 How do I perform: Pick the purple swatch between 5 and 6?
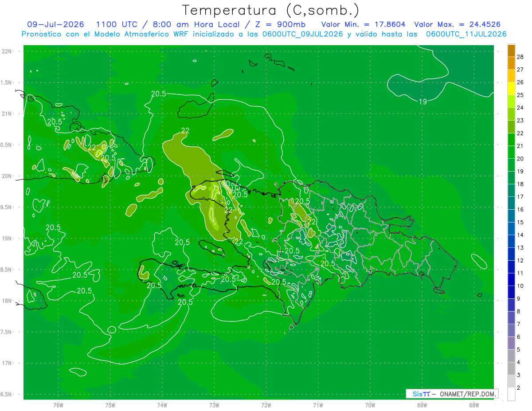tap(511, 343)
